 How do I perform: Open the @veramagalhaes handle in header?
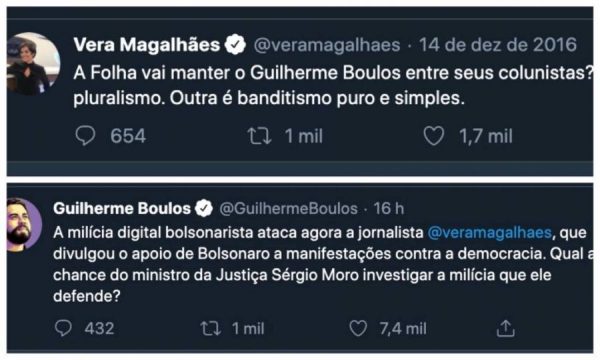(327, 46)
